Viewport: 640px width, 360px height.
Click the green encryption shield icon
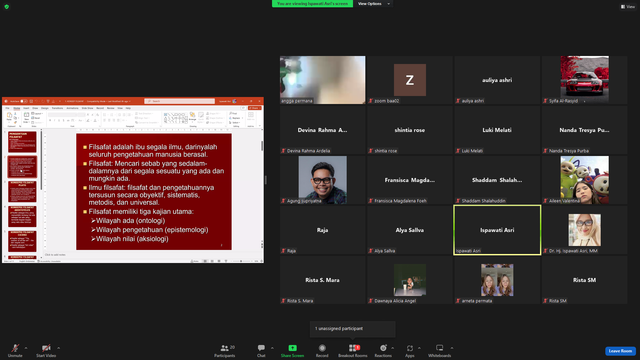click(7, 7)
